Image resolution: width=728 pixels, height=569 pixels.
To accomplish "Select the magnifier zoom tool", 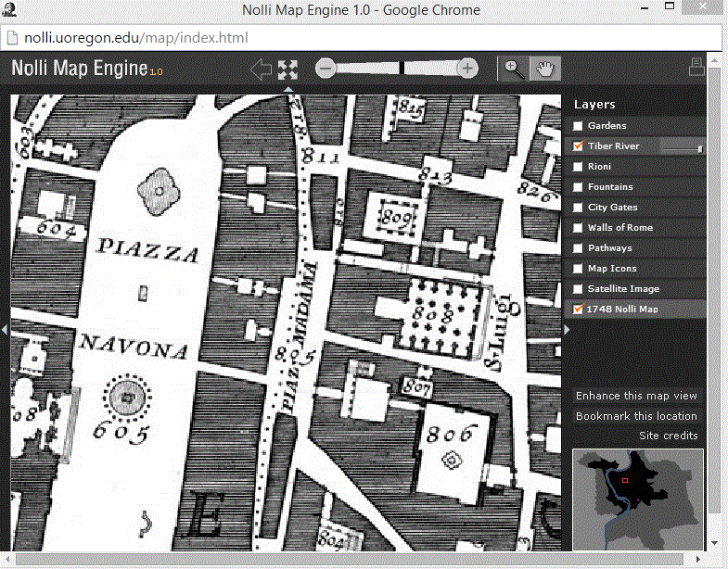I will (x=513, y=69).
